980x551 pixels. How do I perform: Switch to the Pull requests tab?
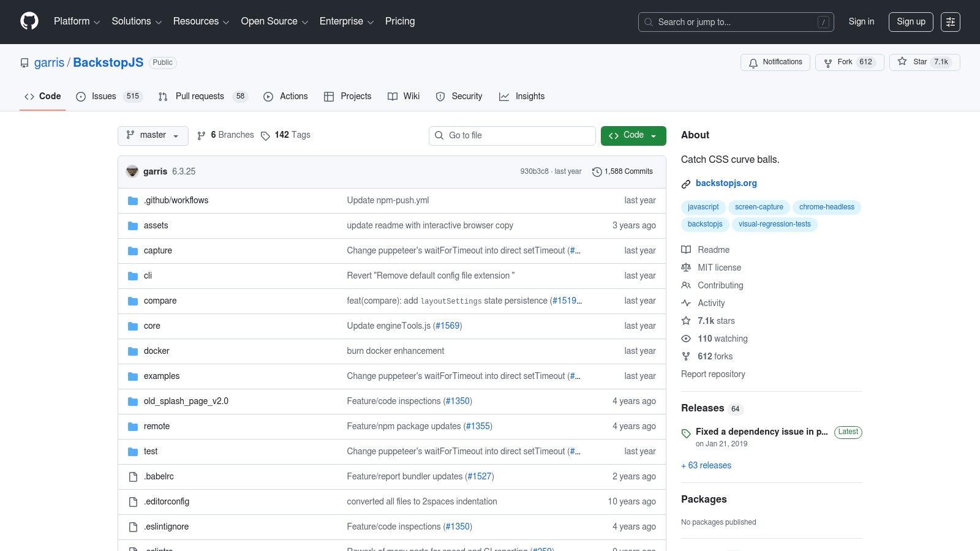point(200,96)
